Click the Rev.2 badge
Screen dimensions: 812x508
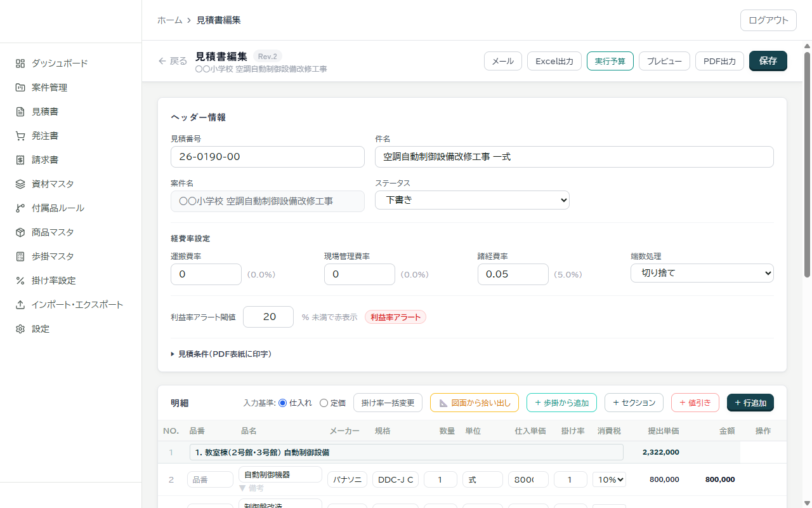point(268,57)
